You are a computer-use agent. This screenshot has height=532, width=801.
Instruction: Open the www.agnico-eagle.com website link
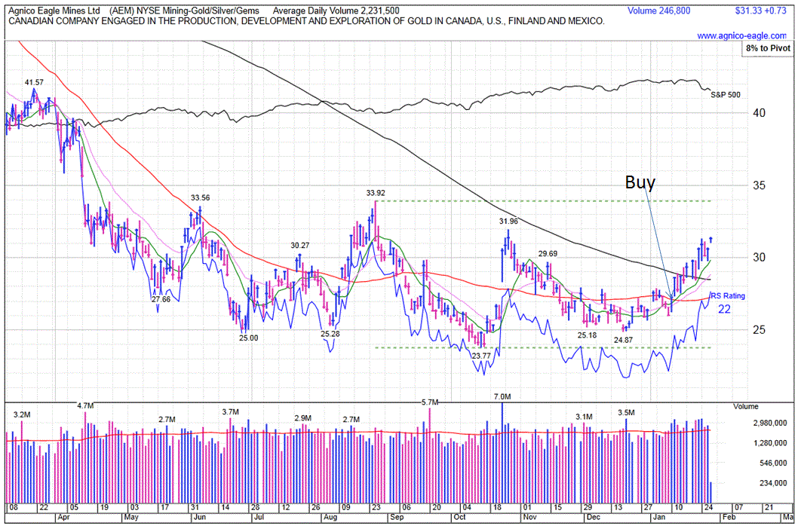pyautogui.click(x=741, y=35)
